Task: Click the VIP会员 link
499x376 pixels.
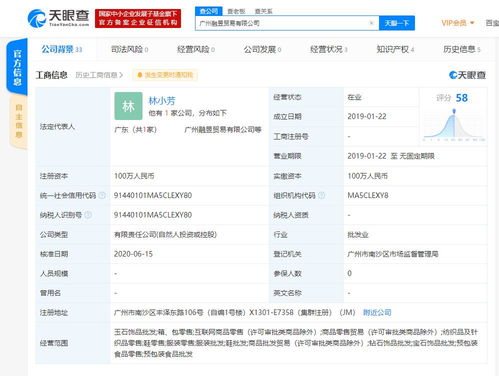Action: pyautogui.click(x=454, y=23)
